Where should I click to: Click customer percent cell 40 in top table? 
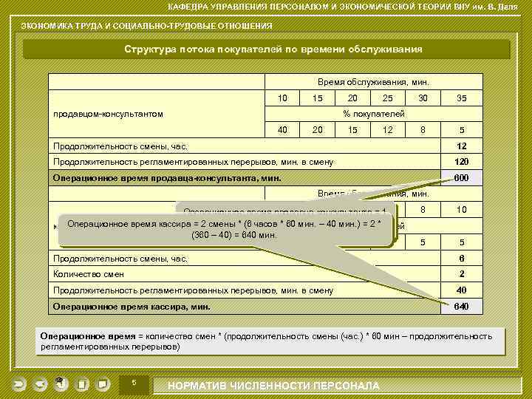282,130
